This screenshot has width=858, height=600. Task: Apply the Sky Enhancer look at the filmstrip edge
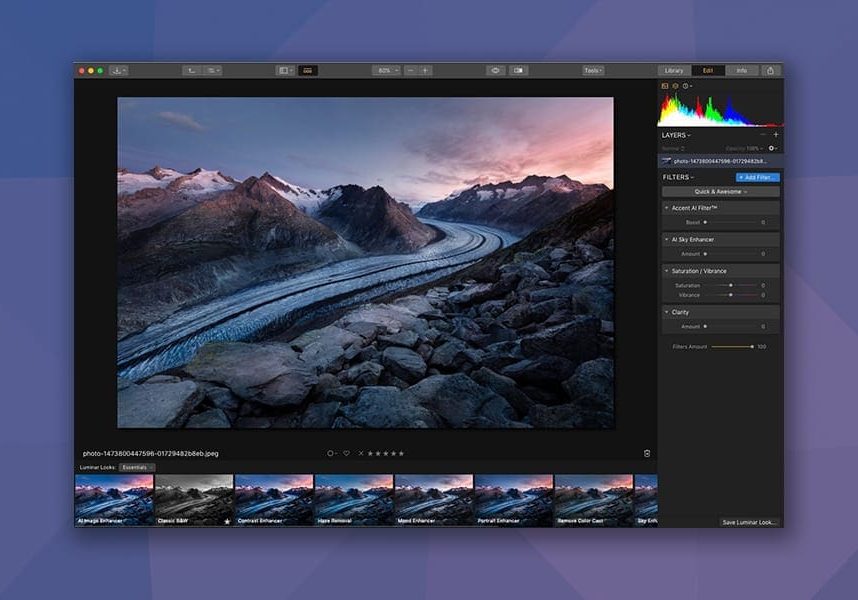click(646, 500)
